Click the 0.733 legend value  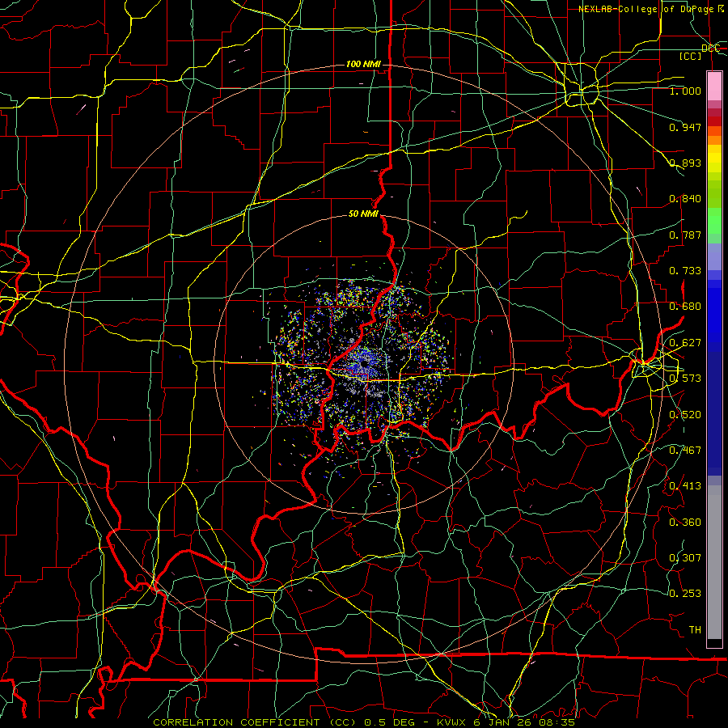(685, 271)
